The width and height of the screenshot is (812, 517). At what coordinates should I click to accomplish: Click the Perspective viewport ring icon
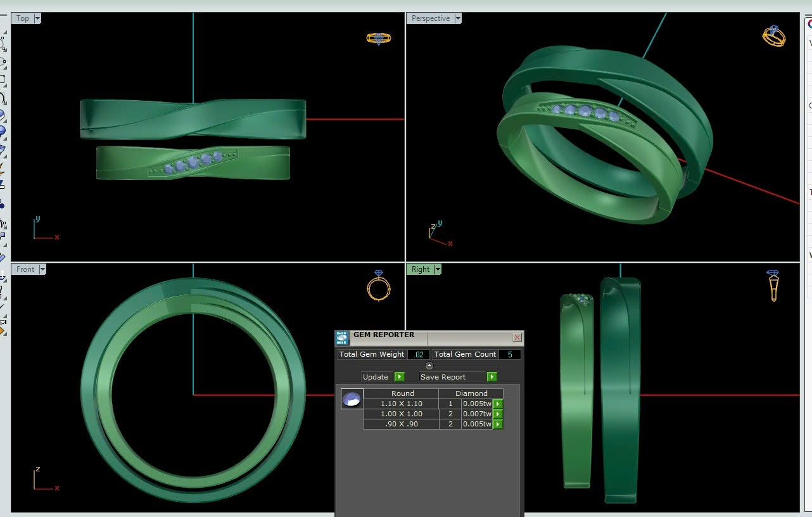[x=773, y=36]
